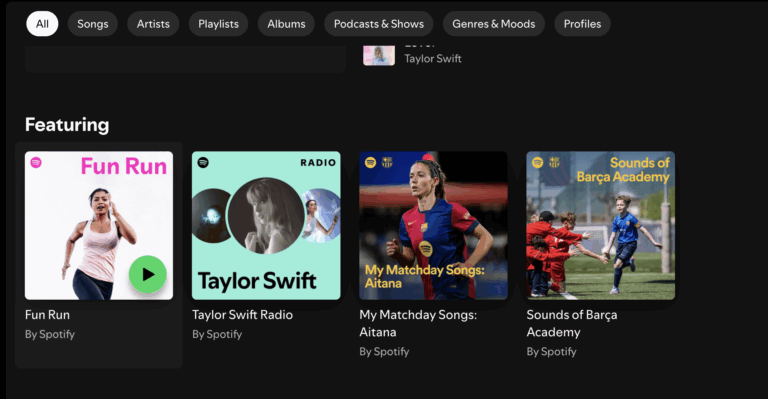Click Barça crest on Sounds of Barça Academy cover
The image size is (768, 399).
tap(554, 163)
